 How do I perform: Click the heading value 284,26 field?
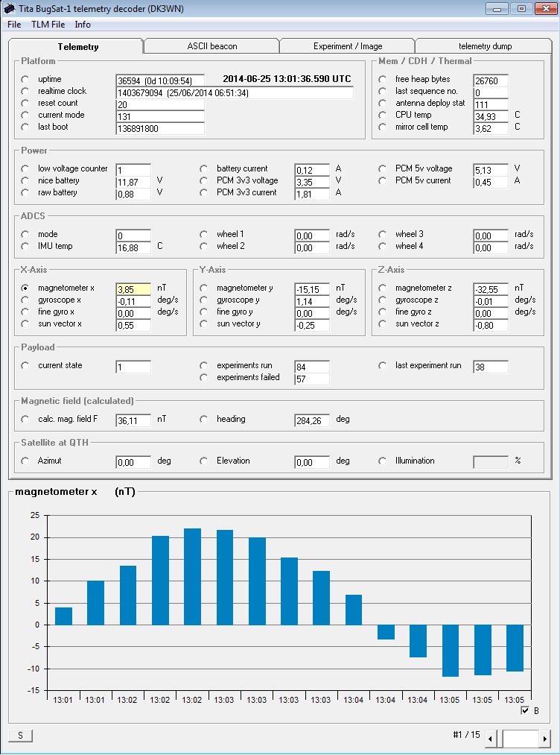click(x=312, y=420)
